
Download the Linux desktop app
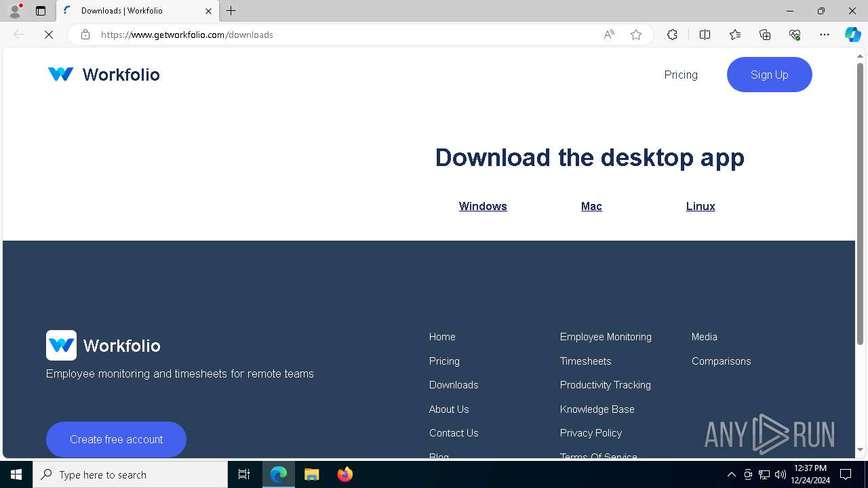[x=701, y=206]
